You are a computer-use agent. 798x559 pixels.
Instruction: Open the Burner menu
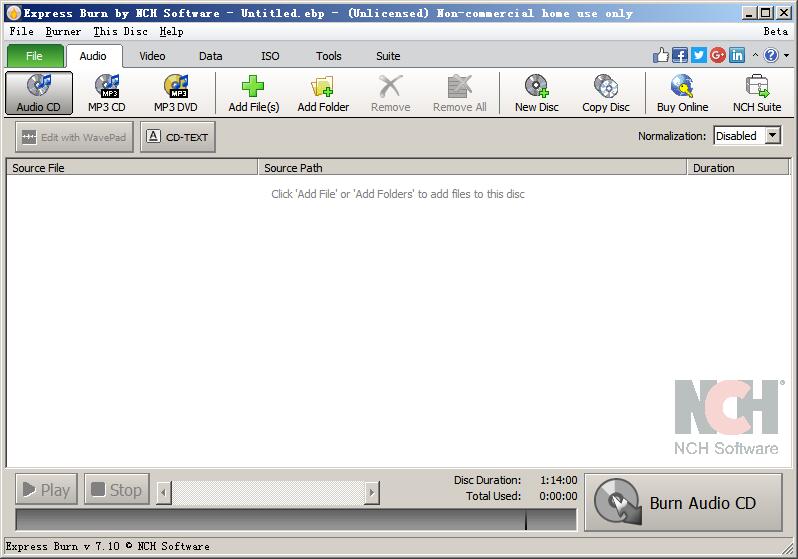(x=63, y=32)
